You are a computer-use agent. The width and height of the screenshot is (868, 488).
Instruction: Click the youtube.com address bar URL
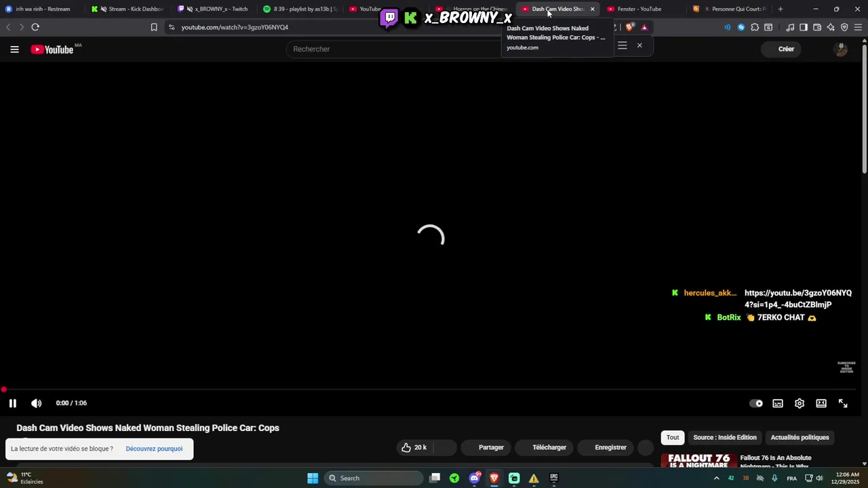(235, 27)
